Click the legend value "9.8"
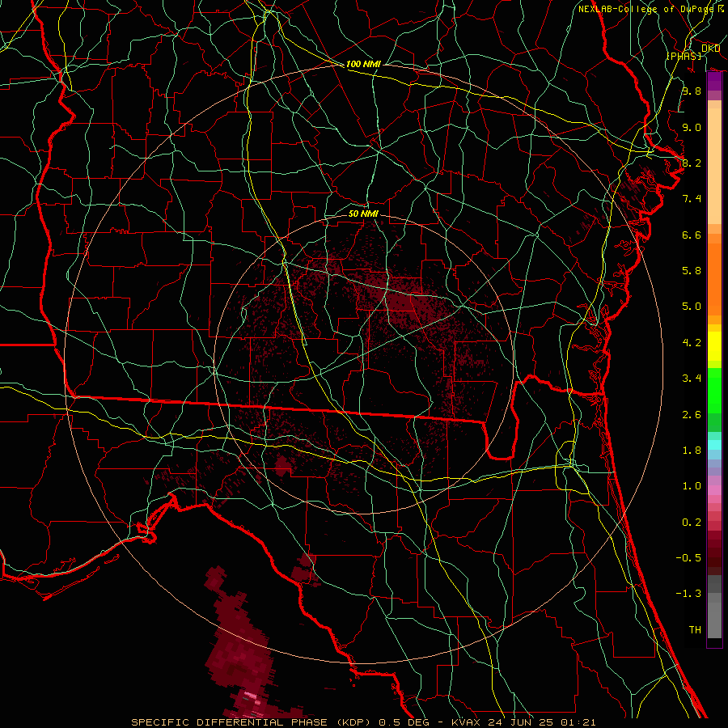The height and width of the screenshot is (728, 728). (x=692, y=91)
